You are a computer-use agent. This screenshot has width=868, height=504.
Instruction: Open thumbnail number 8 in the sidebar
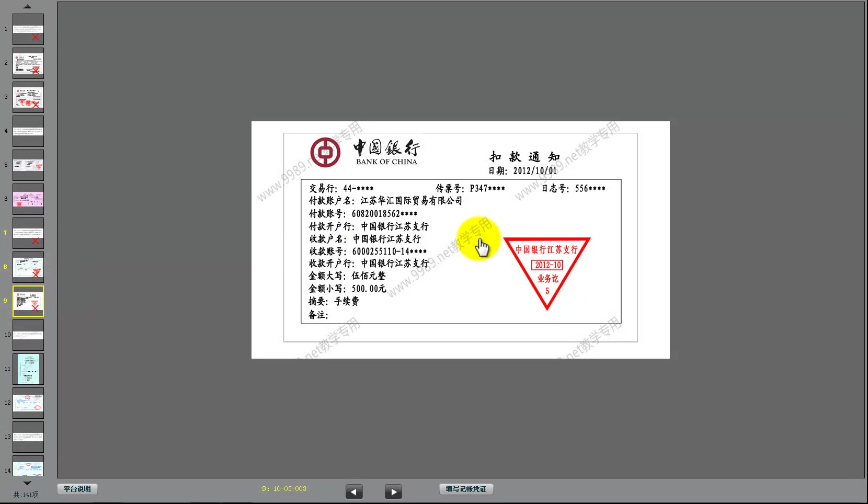click(28, 267)
